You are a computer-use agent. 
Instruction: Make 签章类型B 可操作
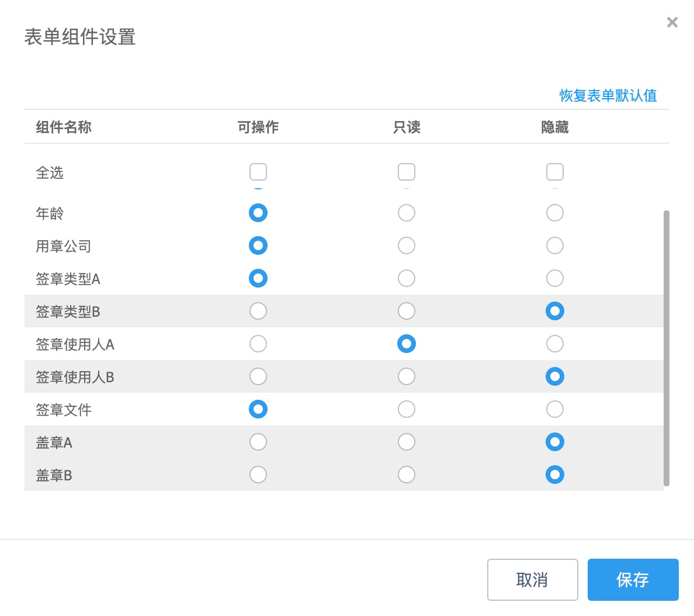[258, 311]
